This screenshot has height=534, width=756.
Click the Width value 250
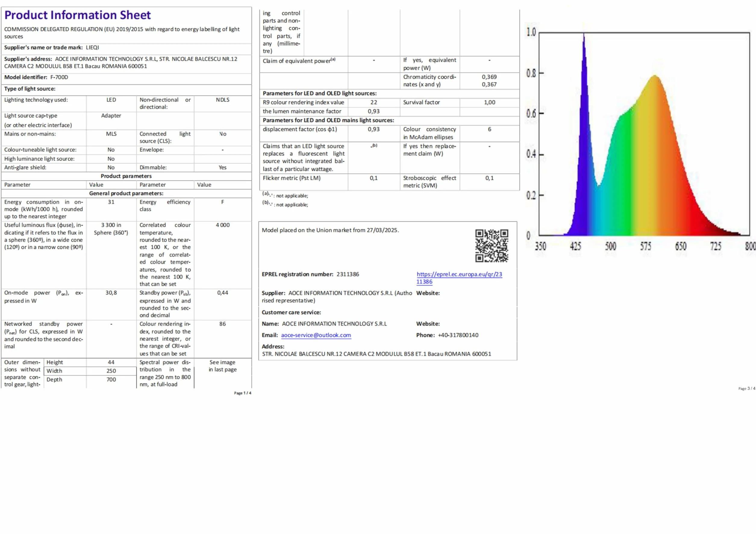pos(111,371)
